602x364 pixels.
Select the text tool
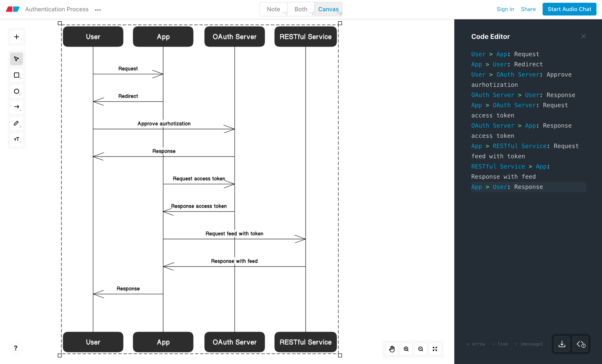tap(16, 140)
